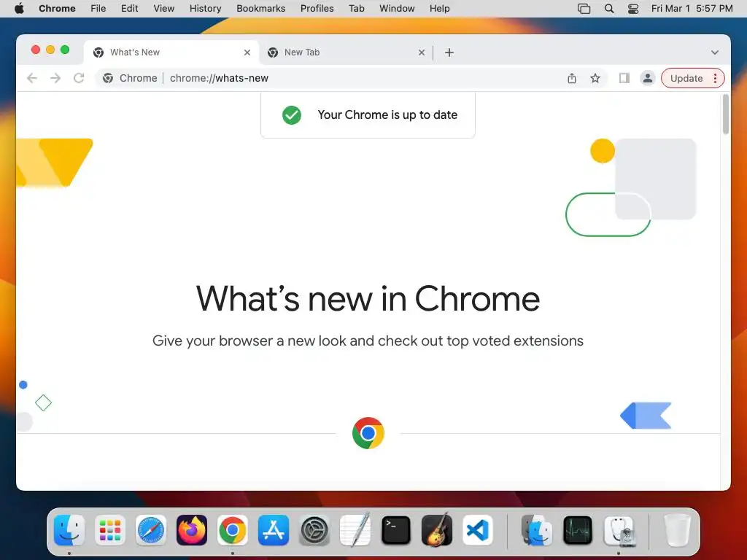Open the View menu

point(164,9)
